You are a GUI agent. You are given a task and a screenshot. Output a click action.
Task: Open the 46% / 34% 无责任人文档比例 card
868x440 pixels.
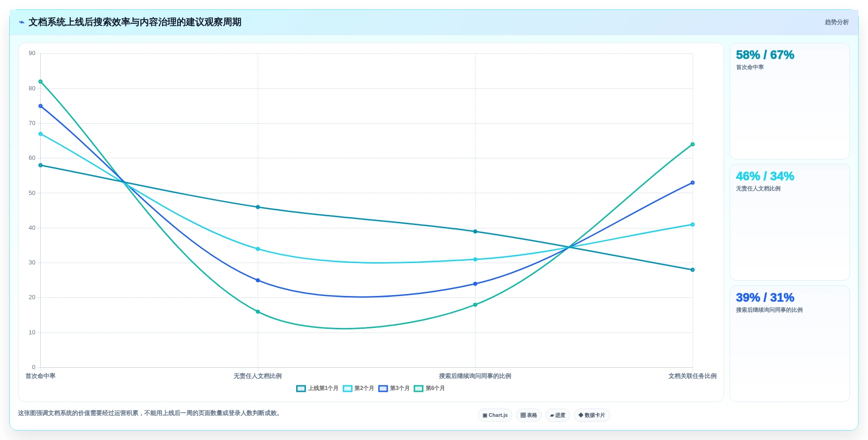(x=789, y=222)
